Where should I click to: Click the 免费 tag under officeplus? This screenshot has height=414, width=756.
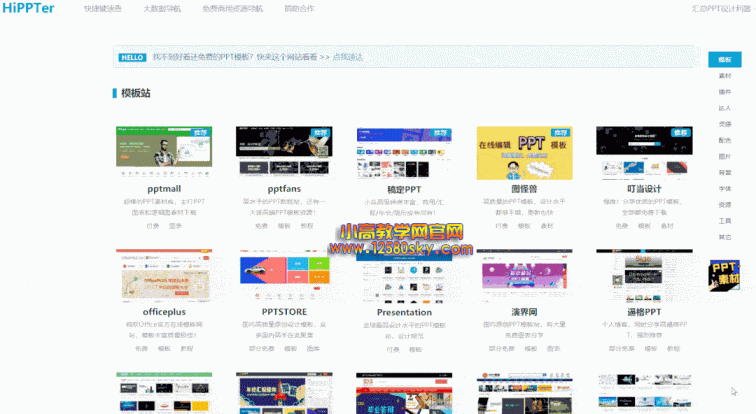click(141, 348)
